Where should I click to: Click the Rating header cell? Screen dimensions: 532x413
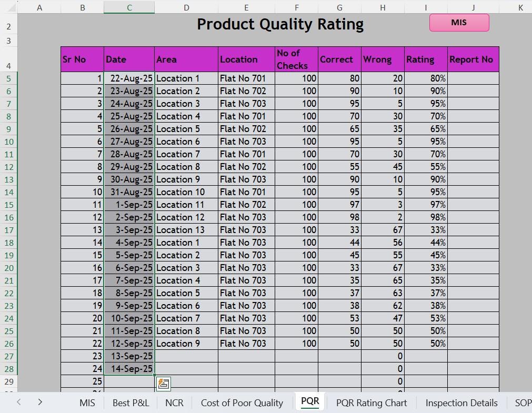coord(425,59)
